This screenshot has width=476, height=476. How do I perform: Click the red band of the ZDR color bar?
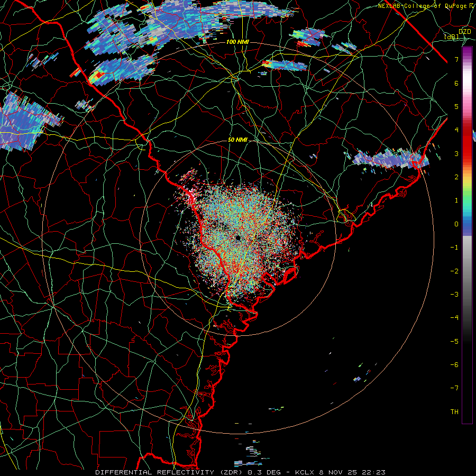[467, 146]
